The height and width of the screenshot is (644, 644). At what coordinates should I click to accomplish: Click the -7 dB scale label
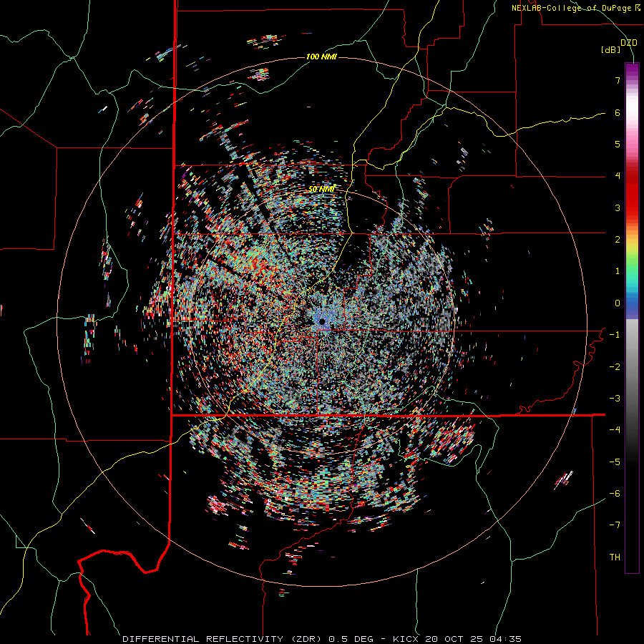tap(615, 525)
